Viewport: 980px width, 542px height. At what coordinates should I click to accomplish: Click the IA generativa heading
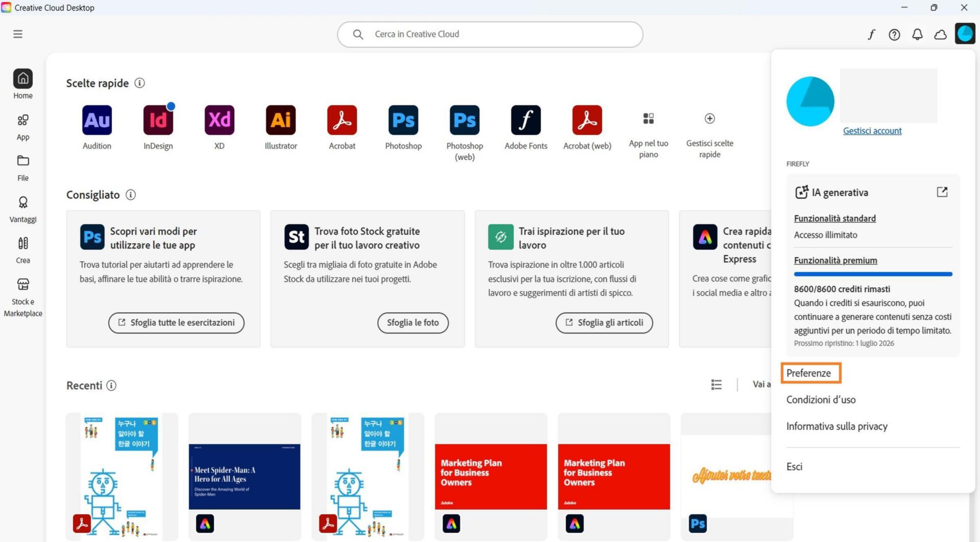tap(840, 193)
